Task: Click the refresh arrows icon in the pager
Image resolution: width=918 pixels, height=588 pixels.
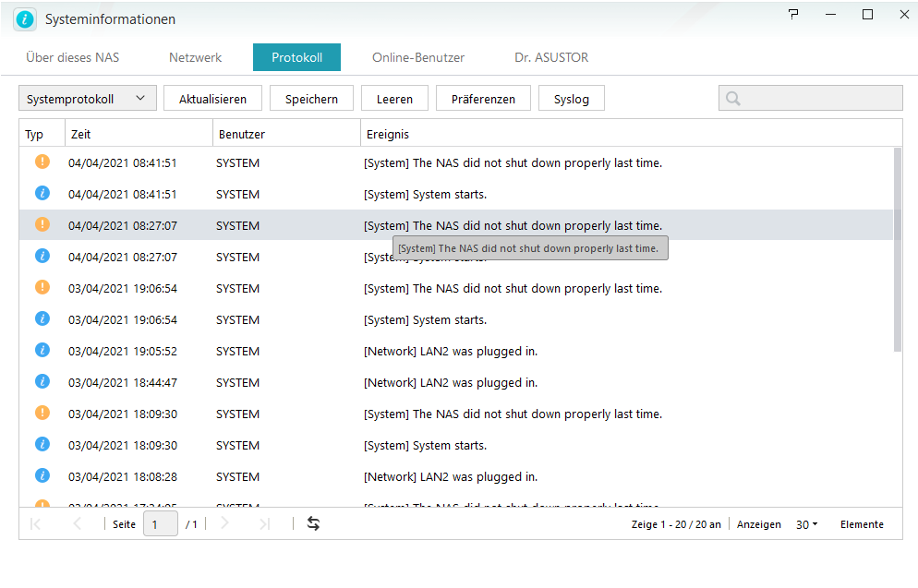Action: click(x=313, y=523)
